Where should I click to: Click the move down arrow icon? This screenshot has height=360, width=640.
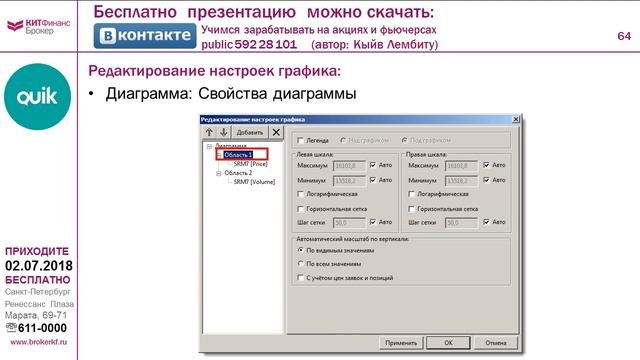click(224, 132)
